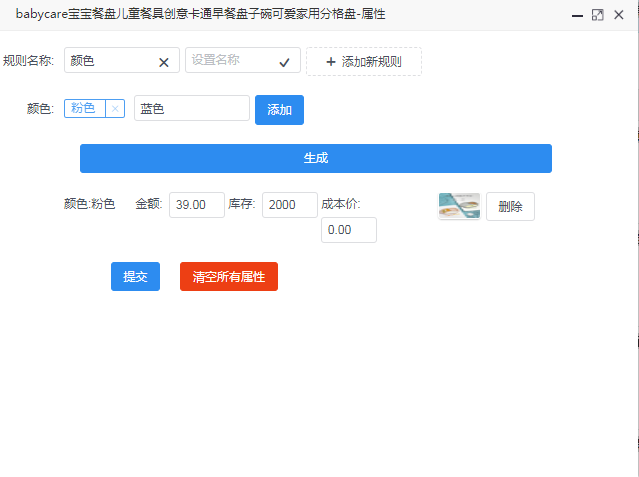639x477 pixels.
Task: Open the product image thumbnail for 粉色
Action: tap(459, 206)
